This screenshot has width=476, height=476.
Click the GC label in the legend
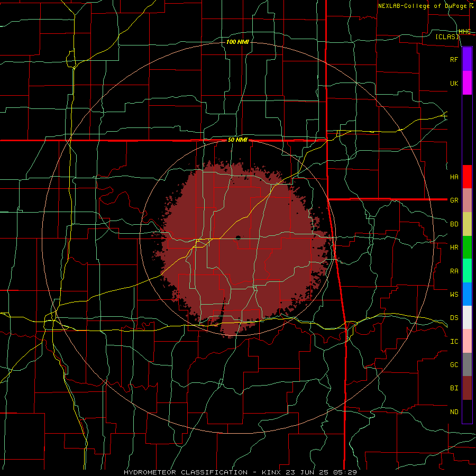coord(454,365)
